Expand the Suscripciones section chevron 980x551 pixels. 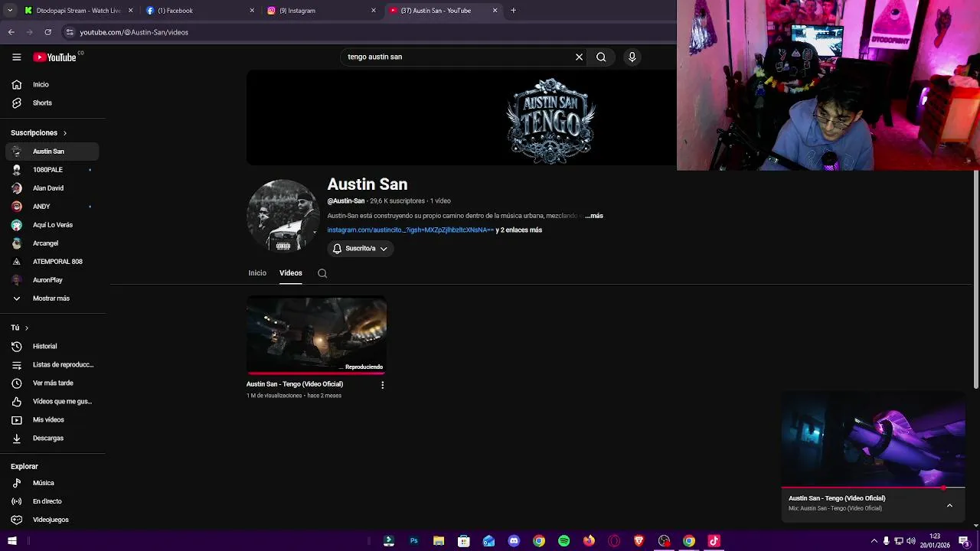tap(64, 133)
